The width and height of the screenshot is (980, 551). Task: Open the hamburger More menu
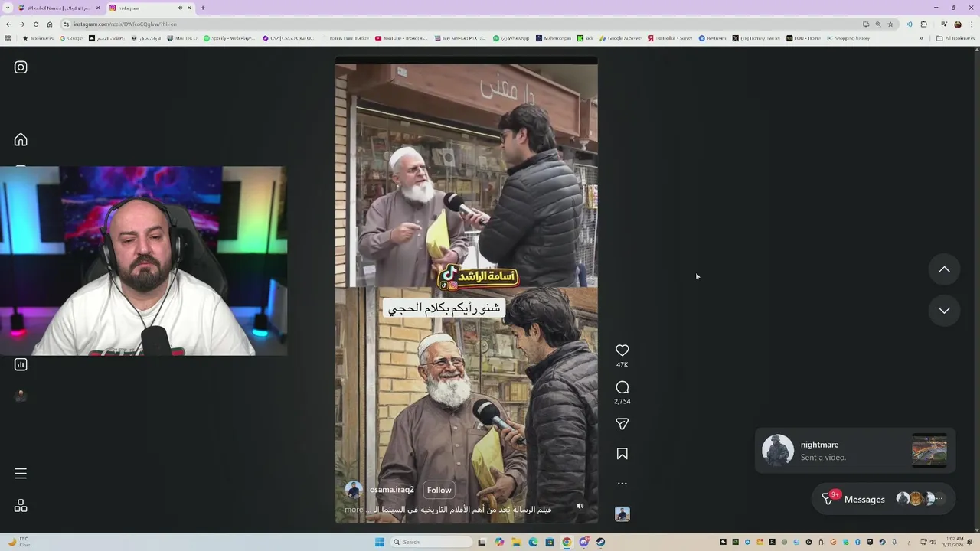[x=21, y=474]
